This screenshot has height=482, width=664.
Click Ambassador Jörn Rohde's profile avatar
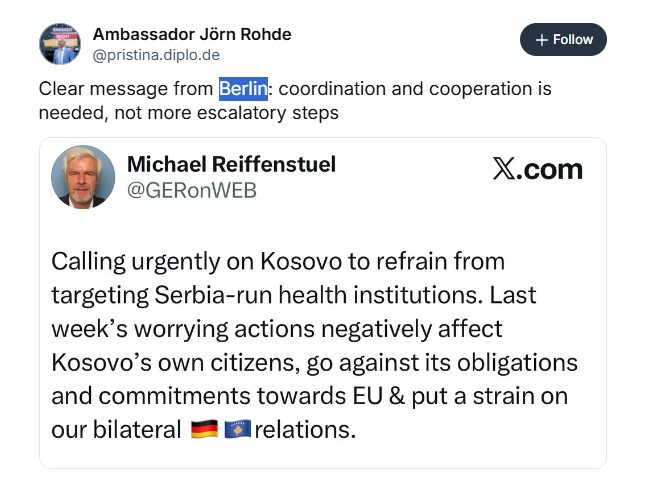(x=59, y=44)
